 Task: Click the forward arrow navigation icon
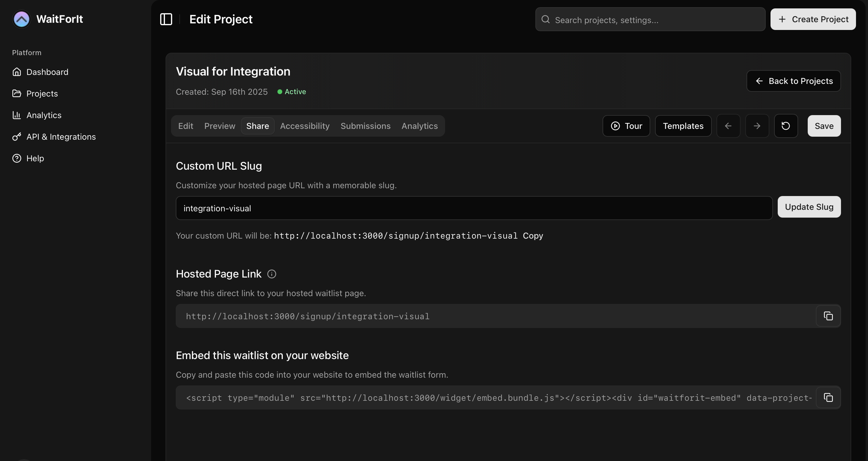[x=757, y=126]
